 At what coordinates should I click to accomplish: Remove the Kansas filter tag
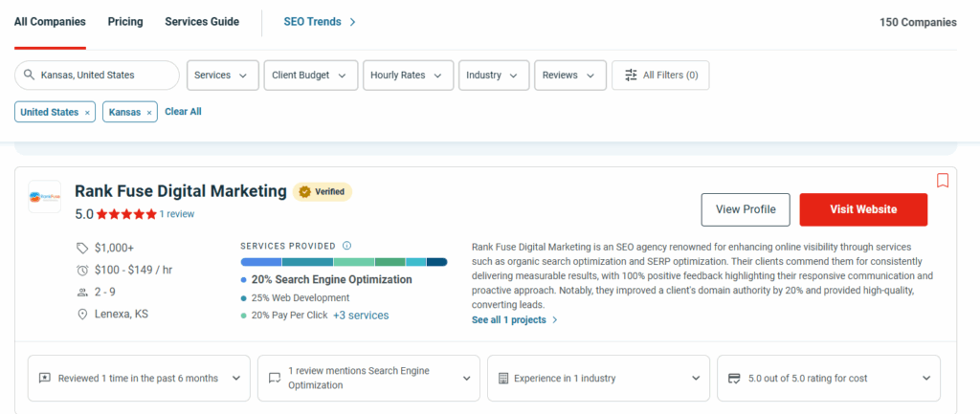[x=149, y=113]
